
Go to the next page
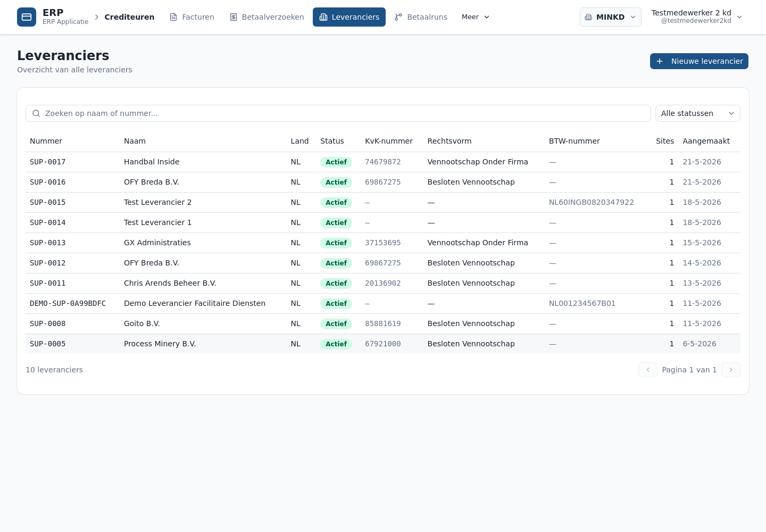731,370
